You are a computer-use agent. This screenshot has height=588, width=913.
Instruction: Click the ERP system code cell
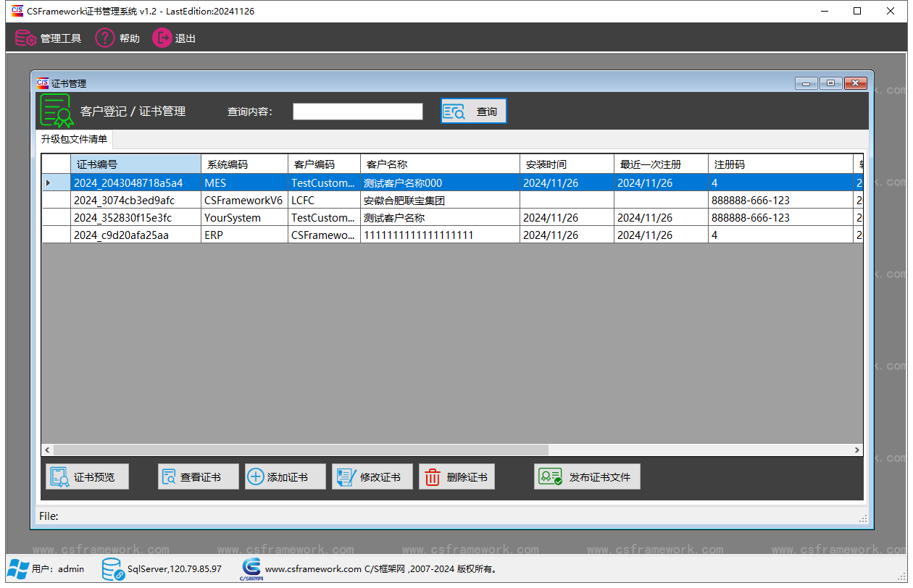pyautogui.click(x=244, y=235)
